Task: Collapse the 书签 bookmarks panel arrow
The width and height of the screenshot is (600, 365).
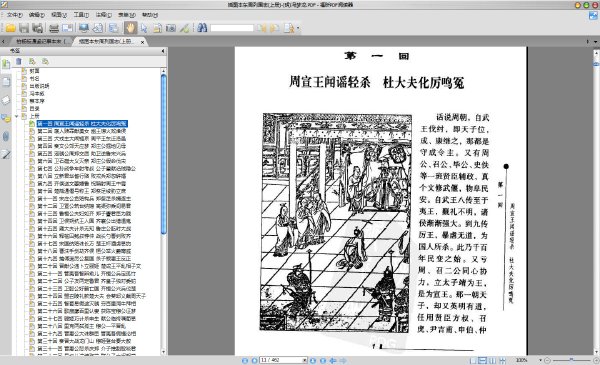Action: pos(163,51)
